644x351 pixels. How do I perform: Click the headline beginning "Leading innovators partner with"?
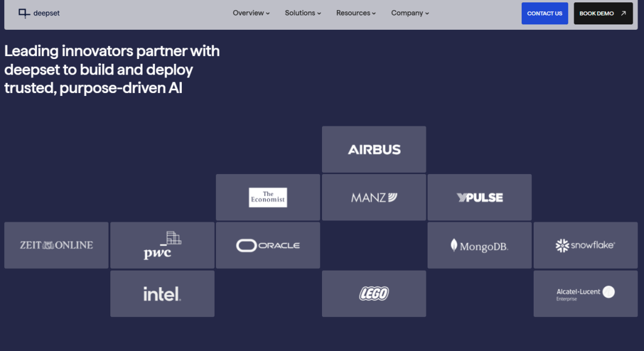[112, 69]
